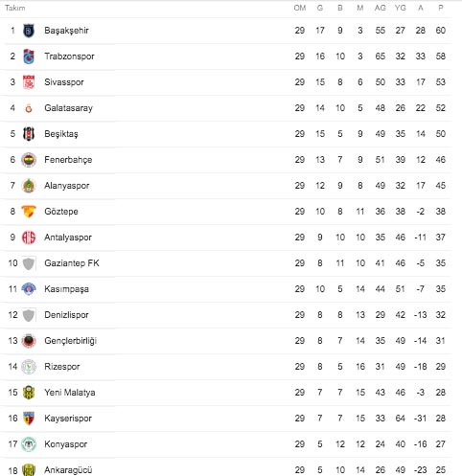Click the Başakşehir club crest

point(29,31)
